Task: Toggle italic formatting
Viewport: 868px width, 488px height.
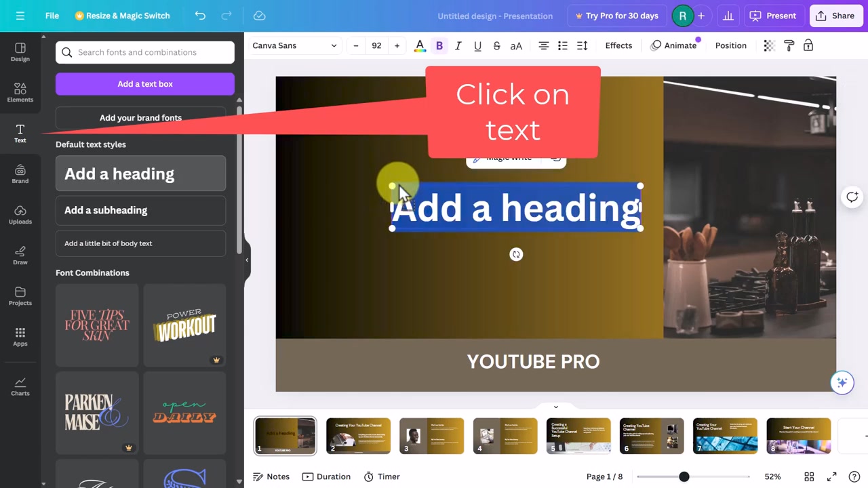Action: point(458,45)
